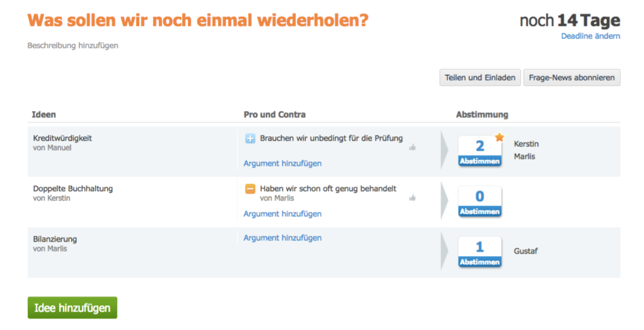Screen dimensions: 644x330
Task: Click the gray arrow beside Doppelte Buchhaltung vote
Action: [444, 201]
